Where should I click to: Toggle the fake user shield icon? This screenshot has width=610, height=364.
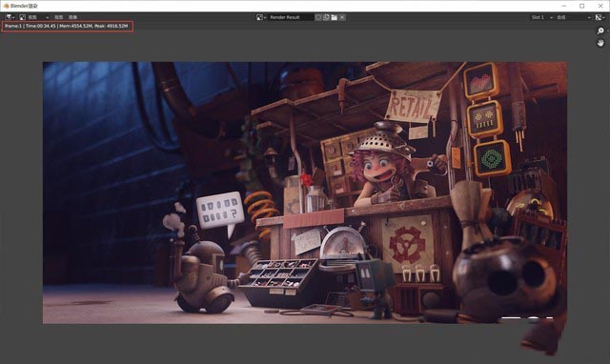click(x=318, y=17)
